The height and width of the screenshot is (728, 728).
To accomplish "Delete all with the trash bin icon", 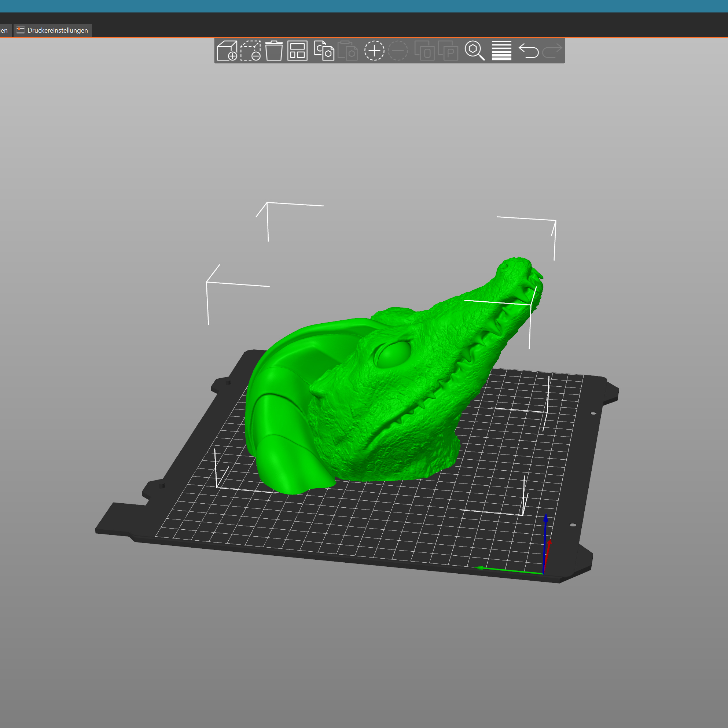I will click(x=274, y=51).
